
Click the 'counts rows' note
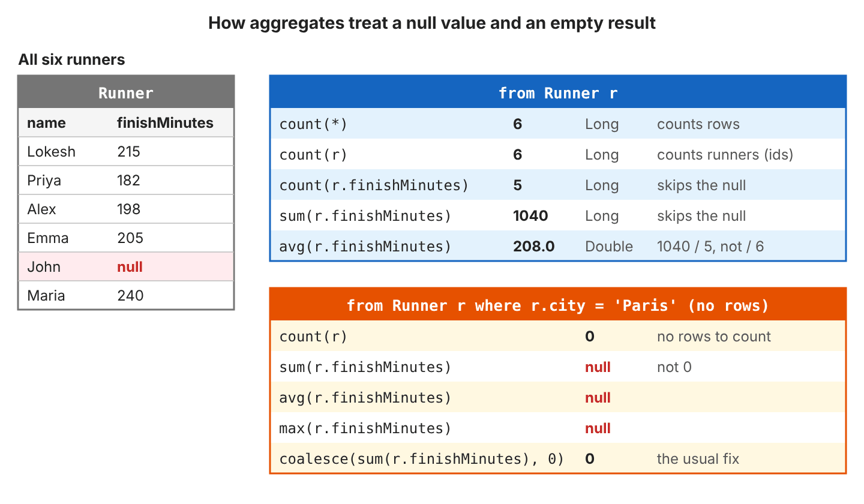click(698, 124)
